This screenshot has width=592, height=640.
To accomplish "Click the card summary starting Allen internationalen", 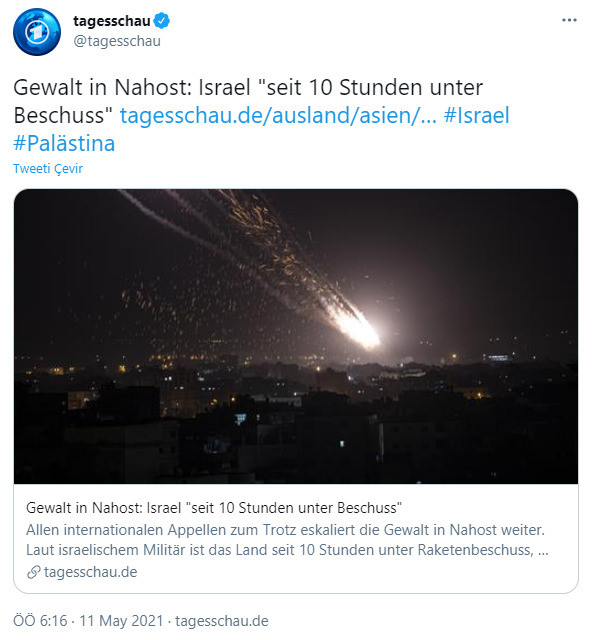I will coord(285,530).
